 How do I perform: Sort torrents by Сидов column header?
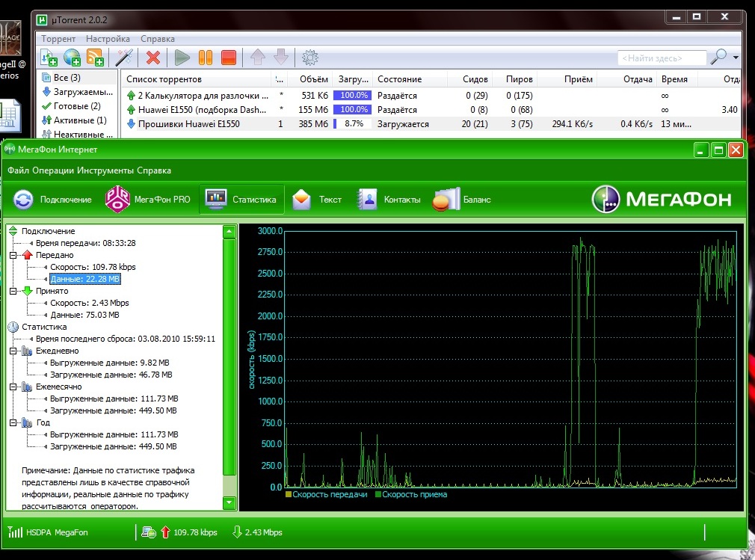click(475, 79)
